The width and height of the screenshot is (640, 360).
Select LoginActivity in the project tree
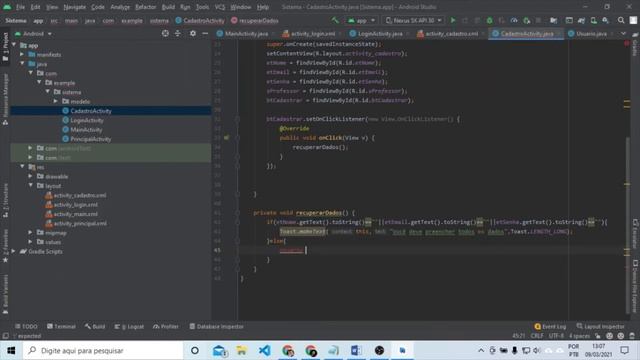click(87, 120)
